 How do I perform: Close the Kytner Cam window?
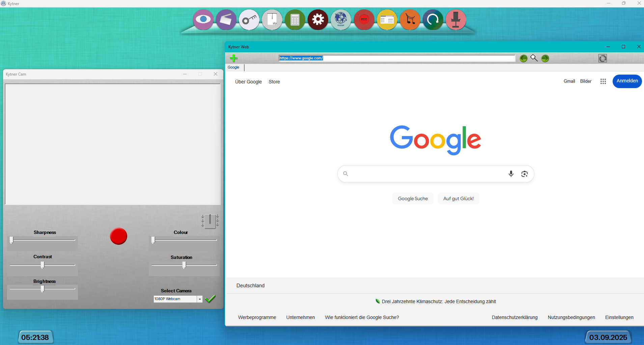(216, 74)
